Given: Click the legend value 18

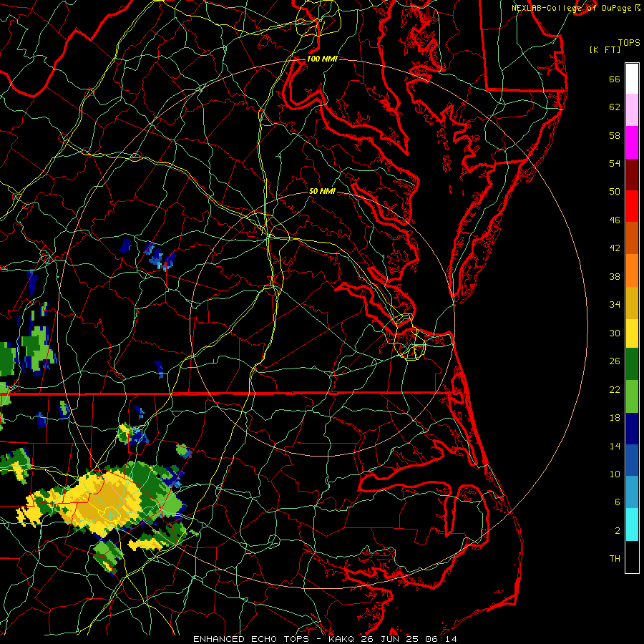Looking at the screenshot, I should pyautogui.click(x=615, y=418).
